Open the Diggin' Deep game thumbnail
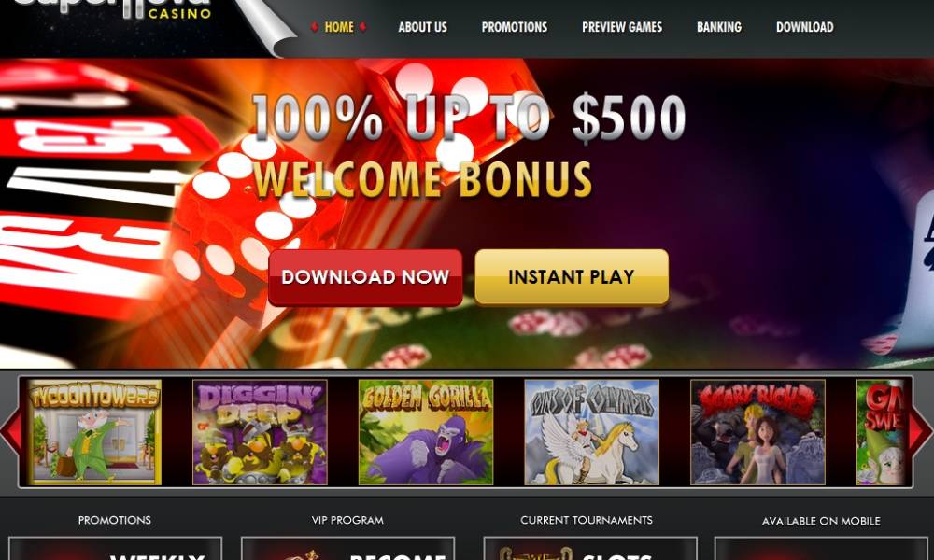Viewport: 934px width, 560px height. pyautogui.click(x=260, y=432)
